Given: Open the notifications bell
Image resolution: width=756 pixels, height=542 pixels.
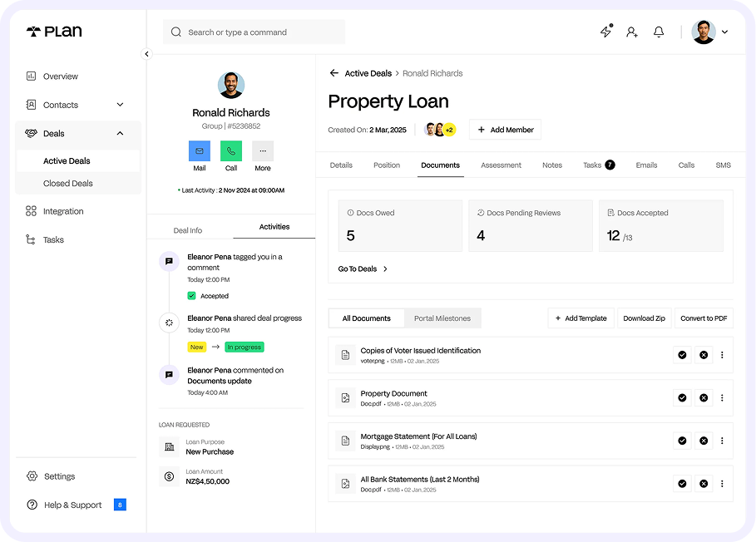Looking at the screenshot, I should click(x=659, y=32).
